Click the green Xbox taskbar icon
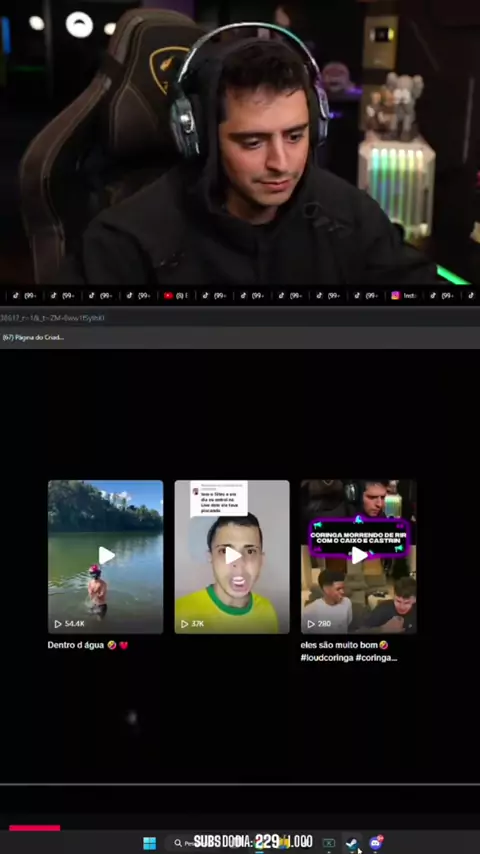 329,843
